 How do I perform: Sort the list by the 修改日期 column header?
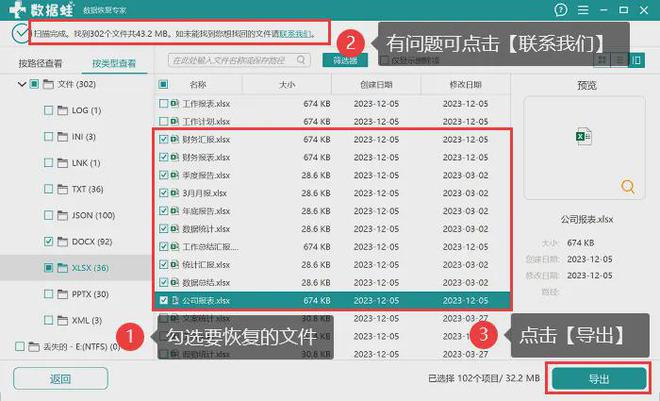tap(466, 85)
